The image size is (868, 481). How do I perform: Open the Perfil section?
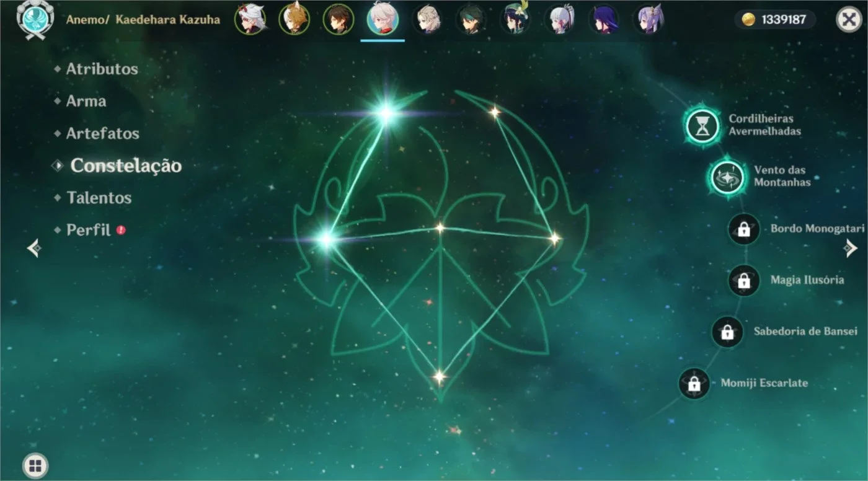(x=89, y=230)
